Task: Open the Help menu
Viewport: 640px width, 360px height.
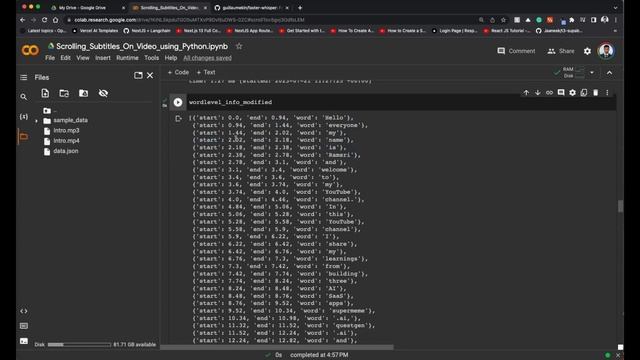Action: point(171,58)
